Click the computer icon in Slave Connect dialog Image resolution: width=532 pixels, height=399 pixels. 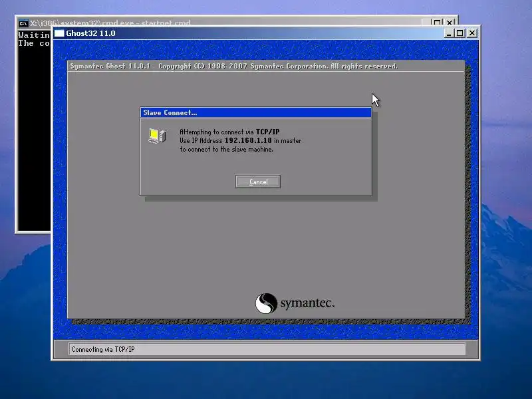tap(157, 136)
